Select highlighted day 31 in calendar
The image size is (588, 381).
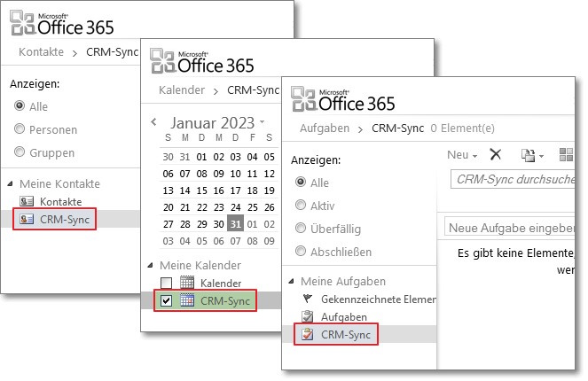click(x=236, y=223)
